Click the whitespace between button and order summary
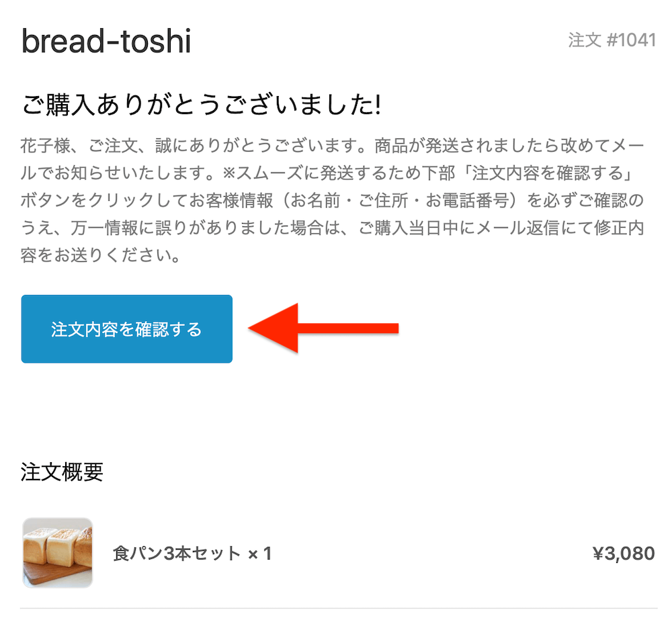Screen dimensions: 672x618 (x=336, y=410)
